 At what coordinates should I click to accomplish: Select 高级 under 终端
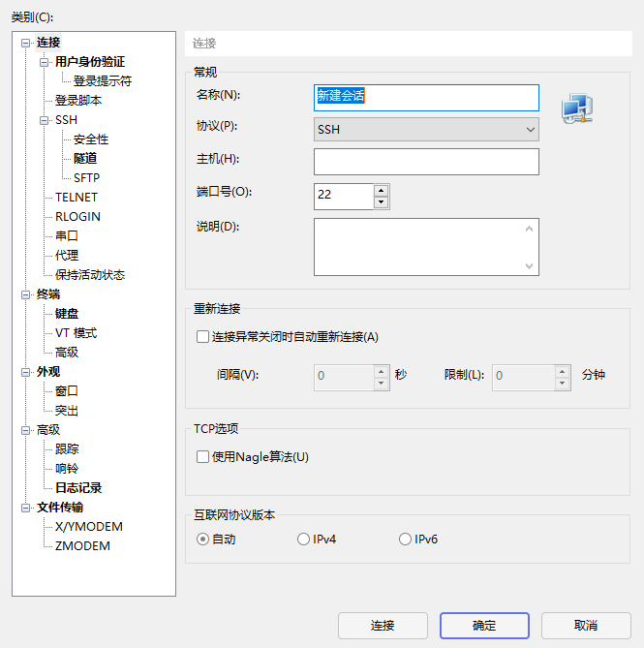pyautogui.click(x=67, y=353)
